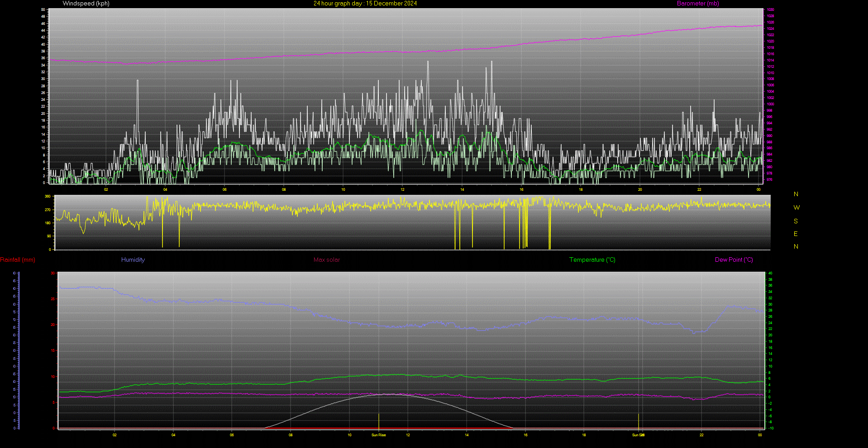
Task: Click the compass "N" above the W
Action: (x=796, y=194)
